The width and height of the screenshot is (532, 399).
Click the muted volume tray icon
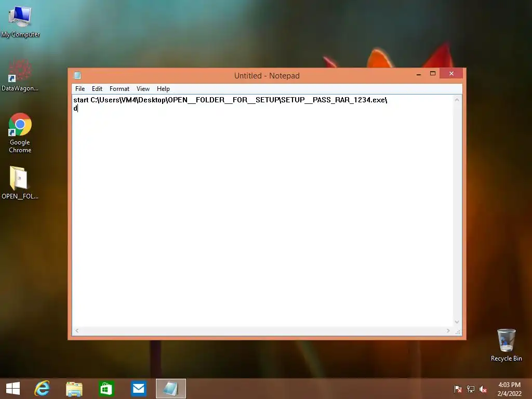point(483,389)
